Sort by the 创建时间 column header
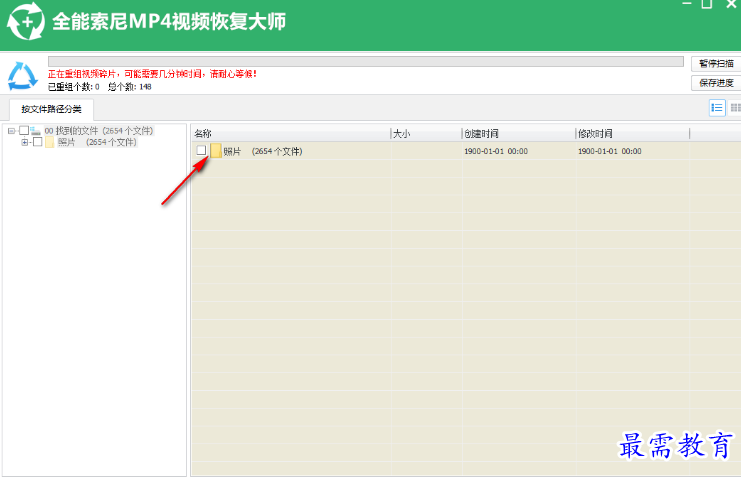Image resolution: width=741 pixels, height=477 pixels. point(519,134)
